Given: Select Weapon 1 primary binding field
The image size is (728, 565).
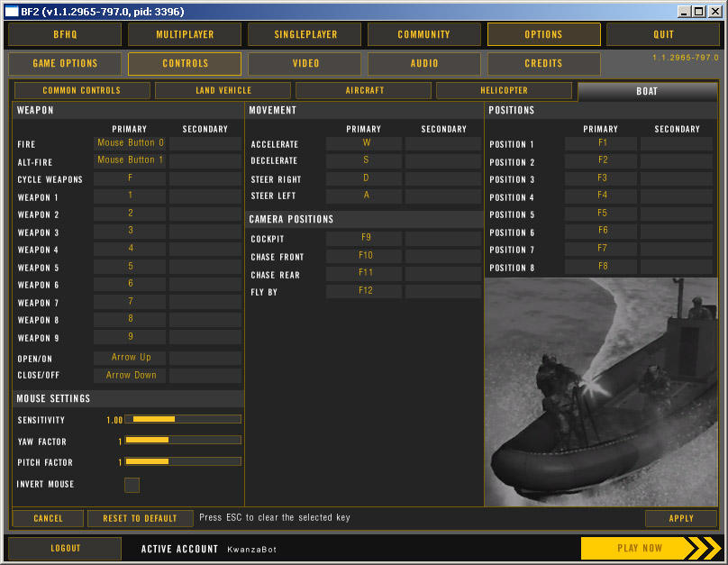Looking at the screenshot, I should 130,196.
